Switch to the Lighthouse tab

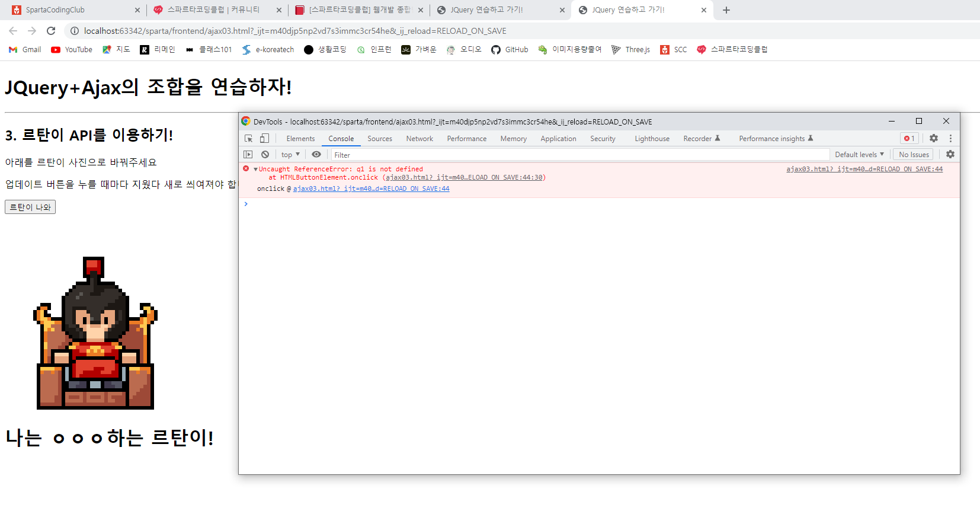click(x=652, y=139)
